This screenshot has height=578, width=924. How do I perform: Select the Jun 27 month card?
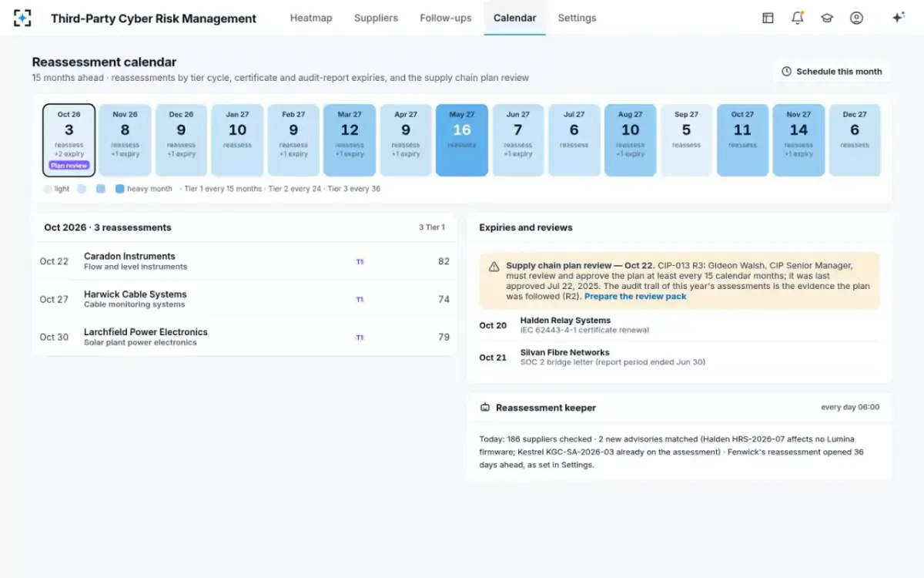tap(518, 140)
